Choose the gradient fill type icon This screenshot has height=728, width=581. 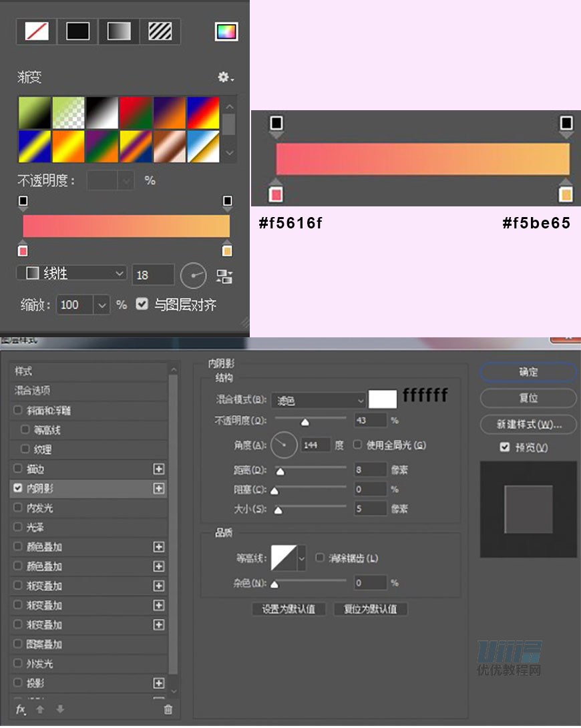[119, 31]
